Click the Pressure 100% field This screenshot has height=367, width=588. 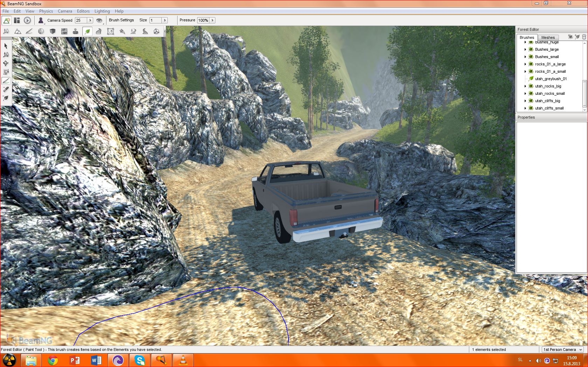point(203,20)
